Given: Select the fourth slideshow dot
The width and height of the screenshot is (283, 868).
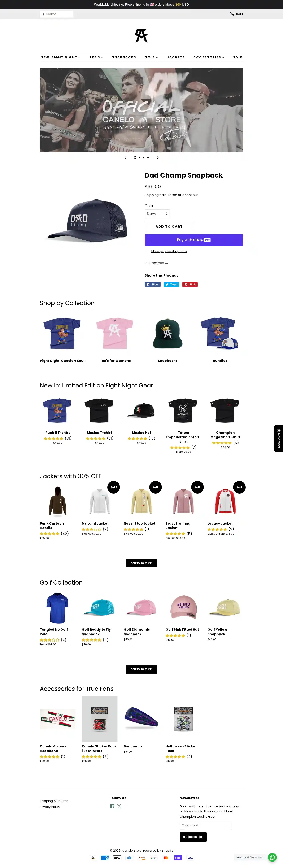Looking at the screenshot, I should click(148, 157).
